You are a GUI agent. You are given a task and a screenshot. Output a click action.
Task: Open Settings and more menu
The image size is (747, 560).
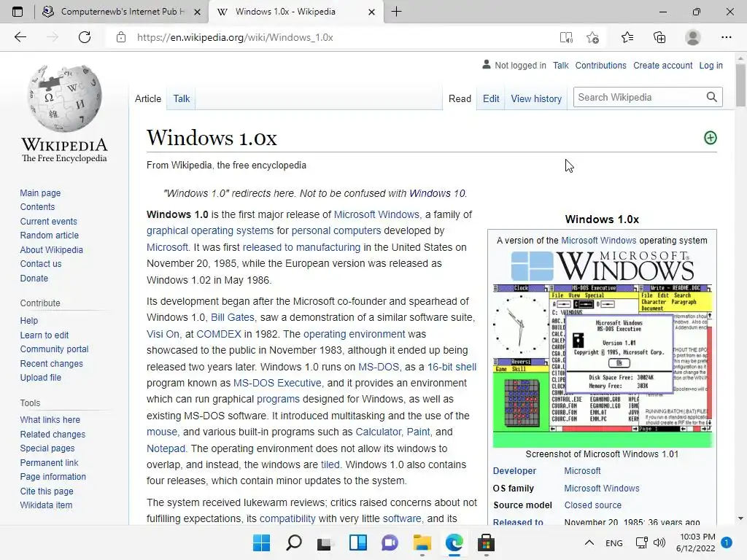coord(726,37)
